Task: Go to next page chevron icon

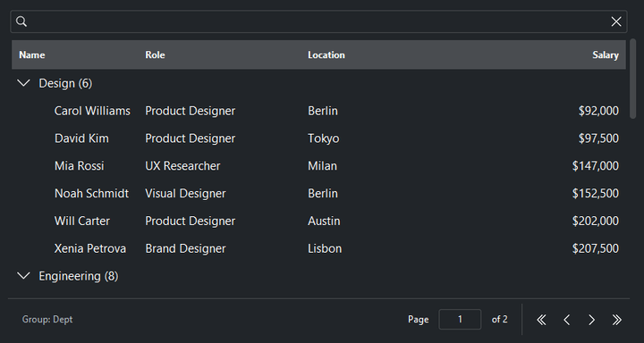Action: pos(592,320)
